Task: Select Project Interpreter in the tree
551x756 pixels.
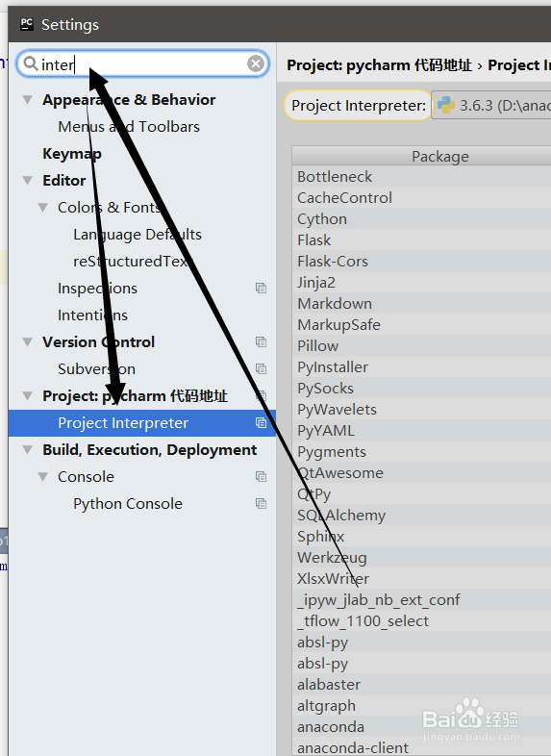Action: pyautogui.click(x=142, y=423)
